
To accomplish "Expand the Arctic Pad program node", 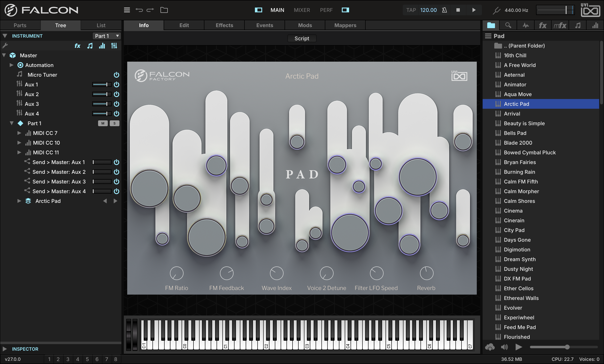I will (x=19, y=201).
